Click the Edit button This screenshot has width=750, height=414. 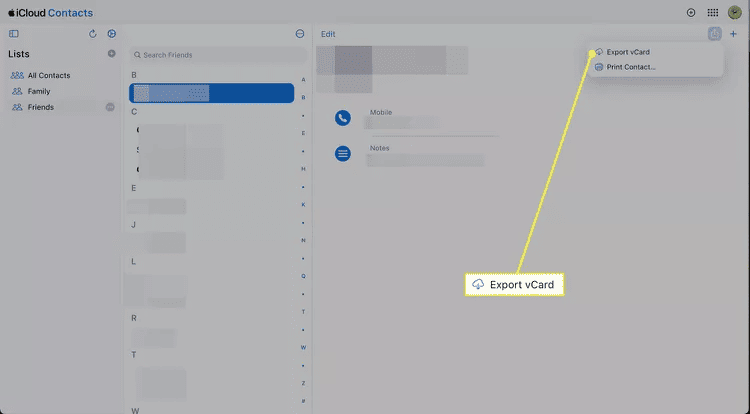click(328, 34)
